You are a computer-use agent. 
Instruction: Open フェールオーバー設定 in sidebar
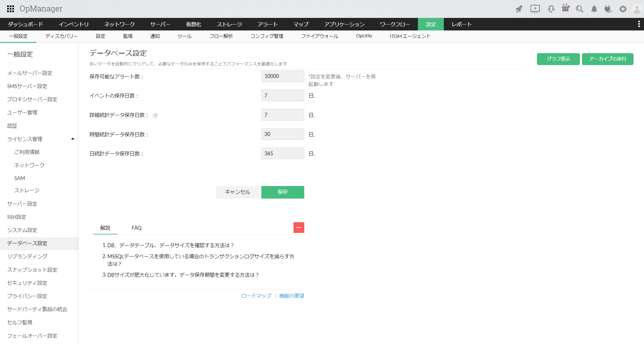click(x=32, y=336)
